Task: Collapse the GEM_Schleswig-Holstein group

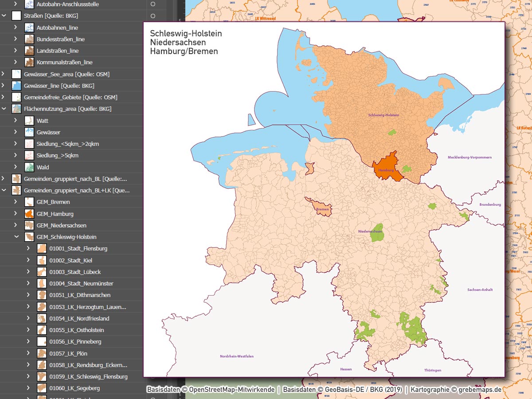Action: [x=17, y=237]
